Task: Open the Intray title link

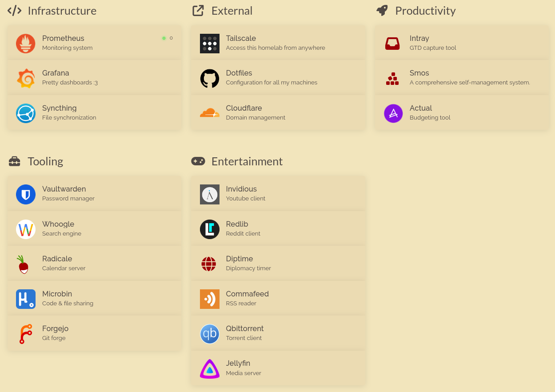Action: [419, 38]
